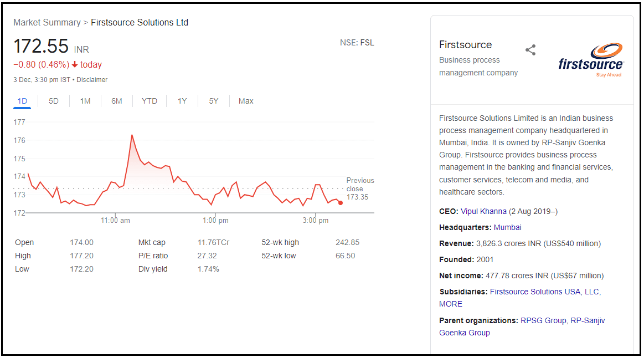Click the Mkt cap value 11.76TCr
This screenshot has height=357, width=644.
pyautogui.click(x=213, y=242)
